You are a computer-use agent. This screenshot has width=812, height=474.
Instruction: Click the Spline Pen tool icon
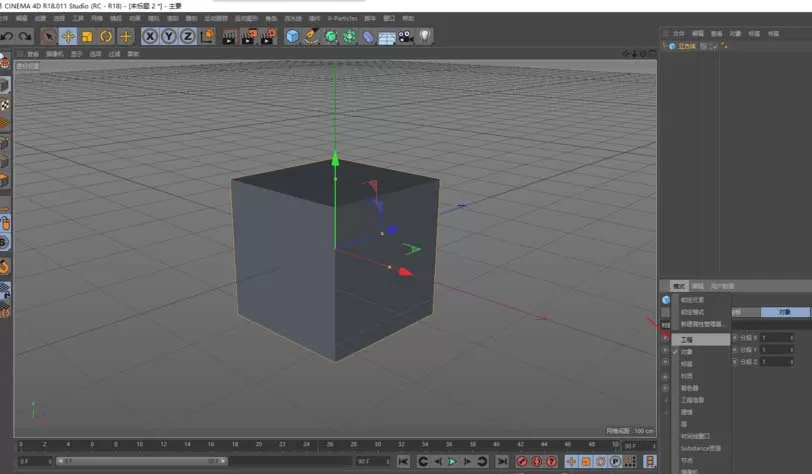pos(311,36)
